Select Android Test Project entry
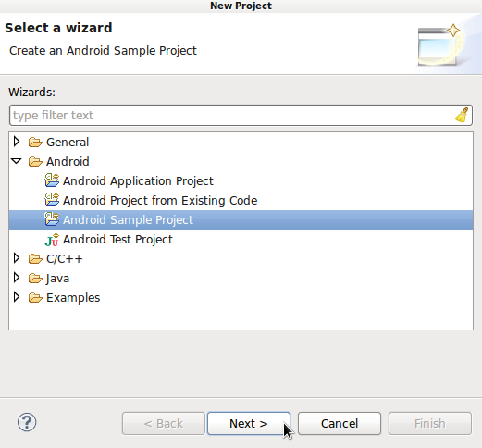482x448 pixels. (x=117, y=240)
